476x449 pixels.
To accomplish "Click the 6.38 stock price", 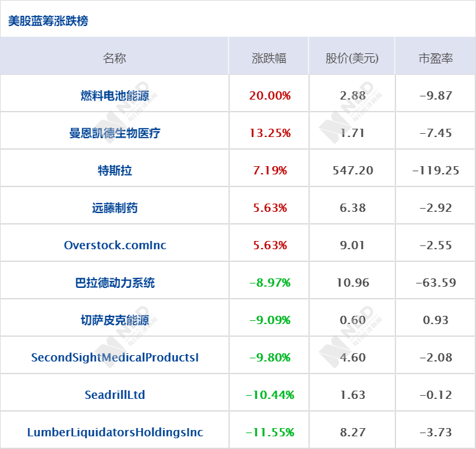I will coord(353,208).
